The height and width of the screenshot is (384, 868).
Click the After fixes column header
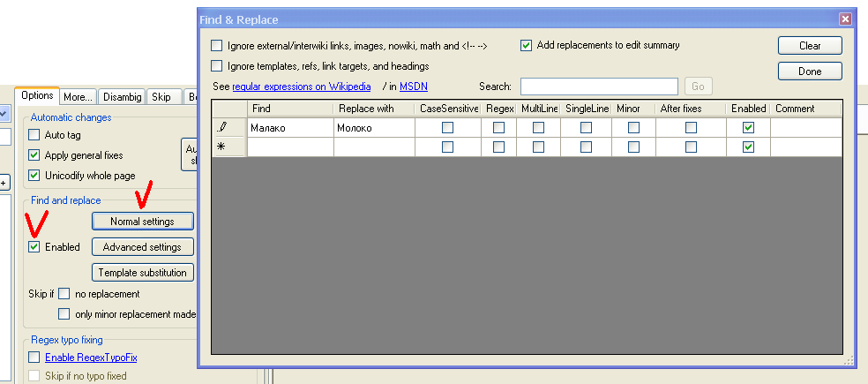coord(691,109)
